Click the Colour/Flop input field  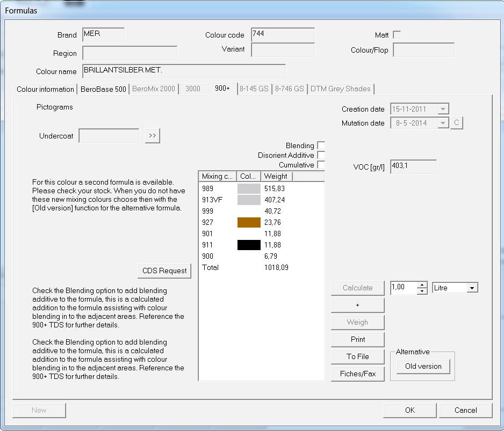tap(423, 50)
